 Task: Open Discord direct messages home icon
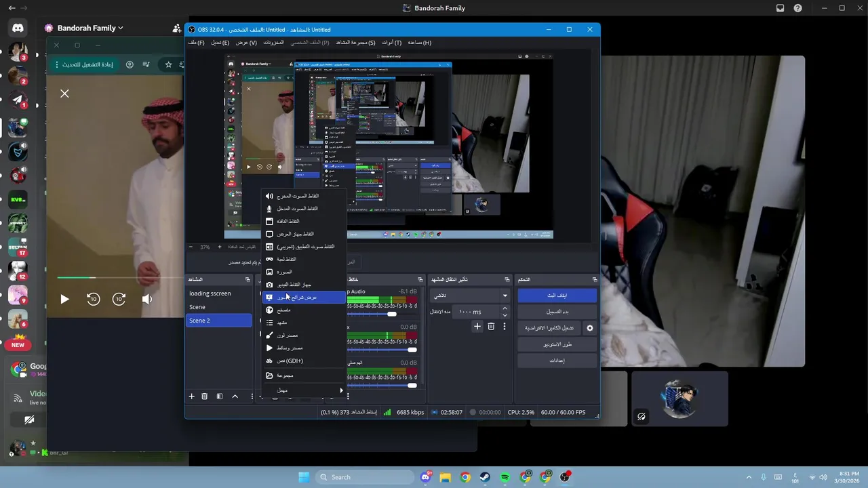click(18, 28)
